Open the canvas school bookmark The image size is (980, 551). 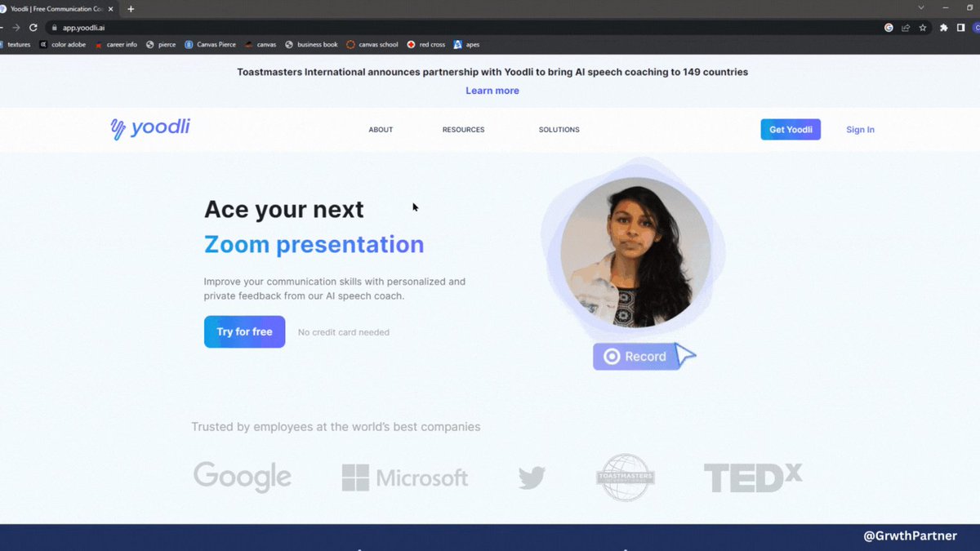pyautogui.click(x=372, y=45)
